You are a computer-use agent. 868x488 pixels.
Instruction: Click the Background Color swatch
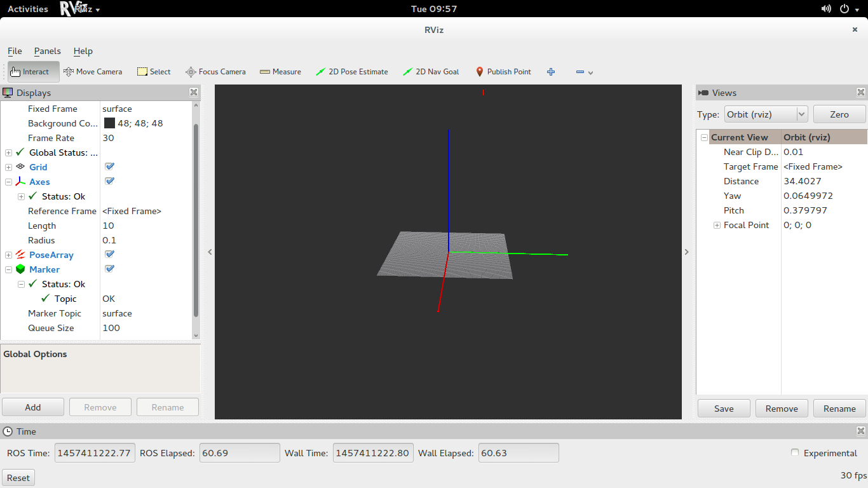pyautogui.click(x=109, y=123)
